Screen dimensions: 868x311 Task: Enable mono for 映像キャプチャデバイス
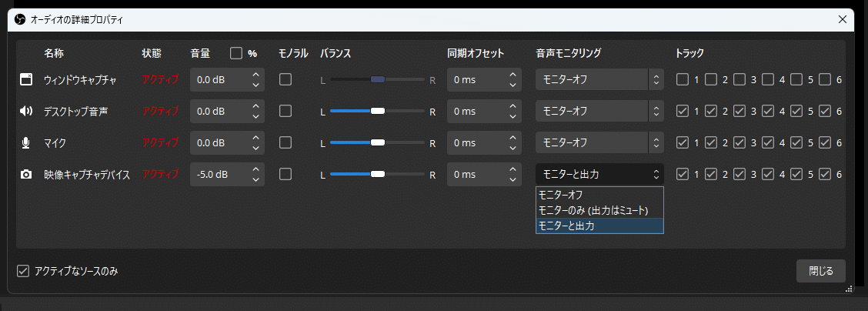tap(285, 174)
